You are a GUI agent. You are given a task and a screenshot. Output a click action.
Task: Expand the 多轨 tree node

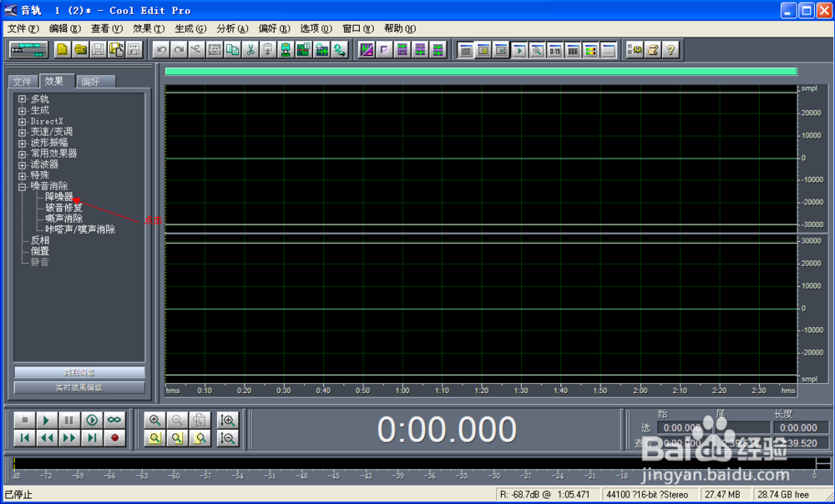pyautogui.click(x=22, y=99)
